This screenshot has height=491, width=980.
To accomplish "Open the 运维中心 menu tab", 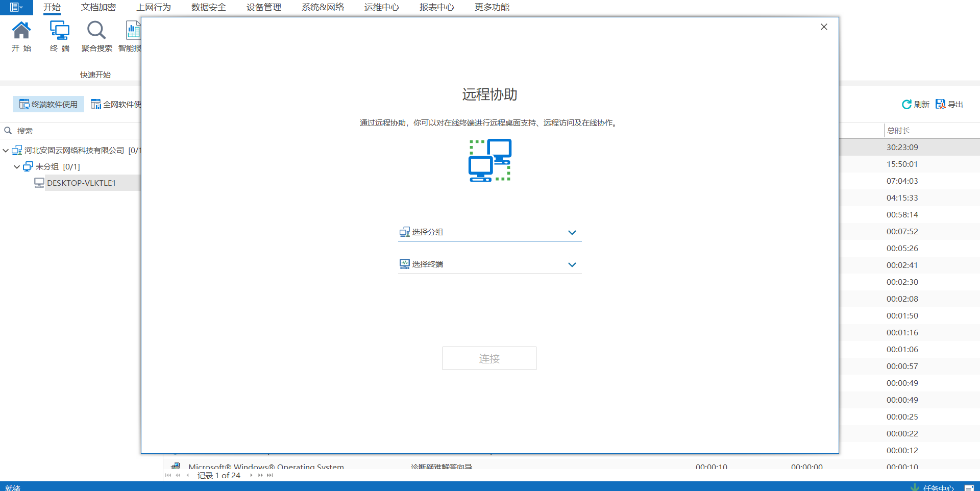I will [x=381, y=7].
